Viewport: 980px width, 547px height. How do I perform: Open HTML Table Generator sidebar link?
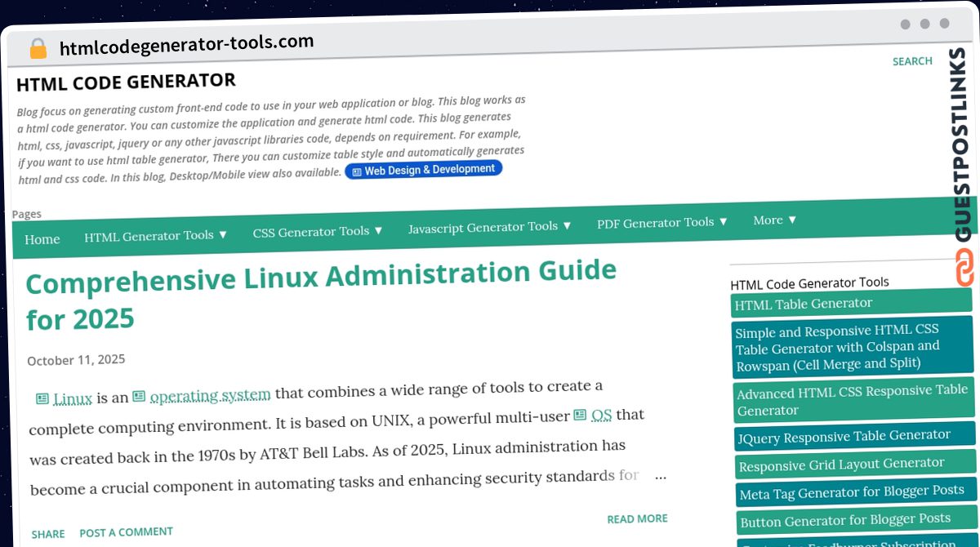[x=850, y=303]
